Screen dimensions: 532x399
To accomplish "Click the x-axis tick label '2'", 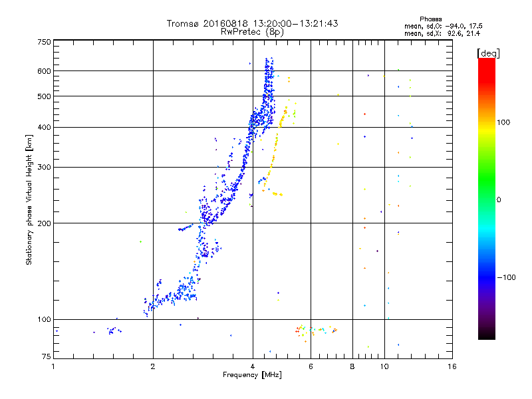I will point(153,366).
